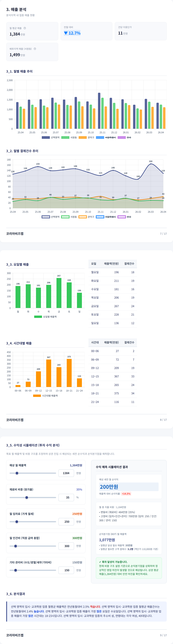The image size is (173, 644).
Task: Click the 250 rent input field
Action: [66, 522]
